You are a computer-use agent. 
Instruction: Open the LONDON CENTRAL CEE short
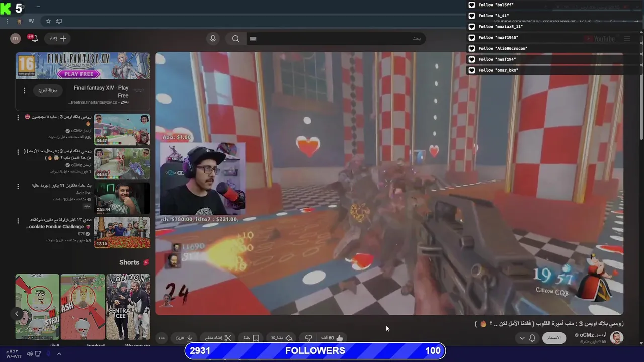tap(128, 307)
